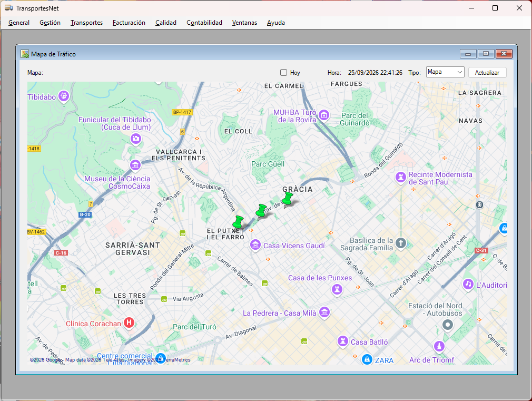
Task: Click the green pushpin nearest Gràcia label
Action: [287, 200]
